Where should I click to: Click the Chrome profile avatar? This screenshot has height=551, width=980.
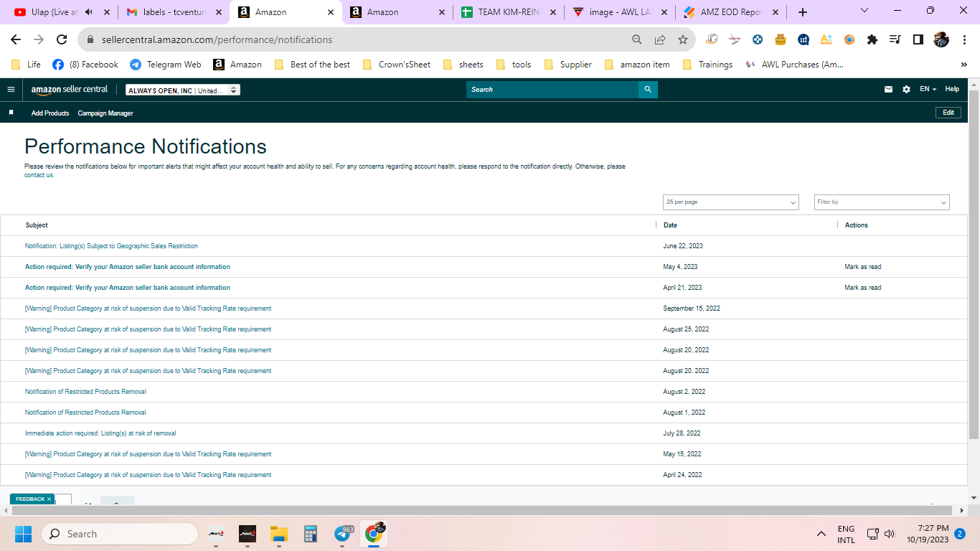pos(941,39)
